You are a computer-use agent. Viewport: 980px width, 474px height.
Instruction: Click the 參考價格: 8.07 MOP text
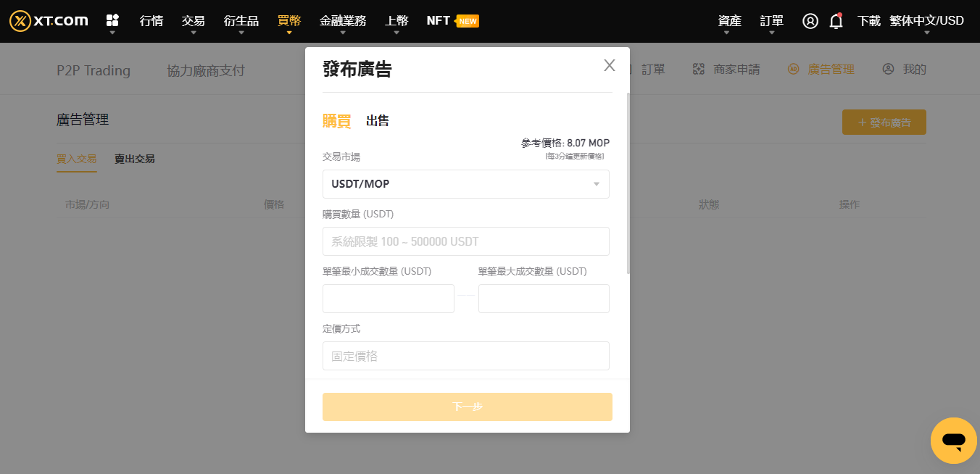point(565,144)
